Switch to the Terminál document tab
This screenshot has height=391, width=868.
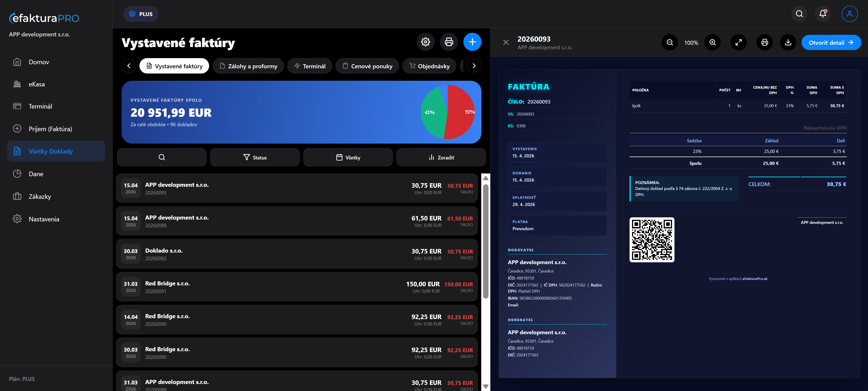click(x=310, y=66)
